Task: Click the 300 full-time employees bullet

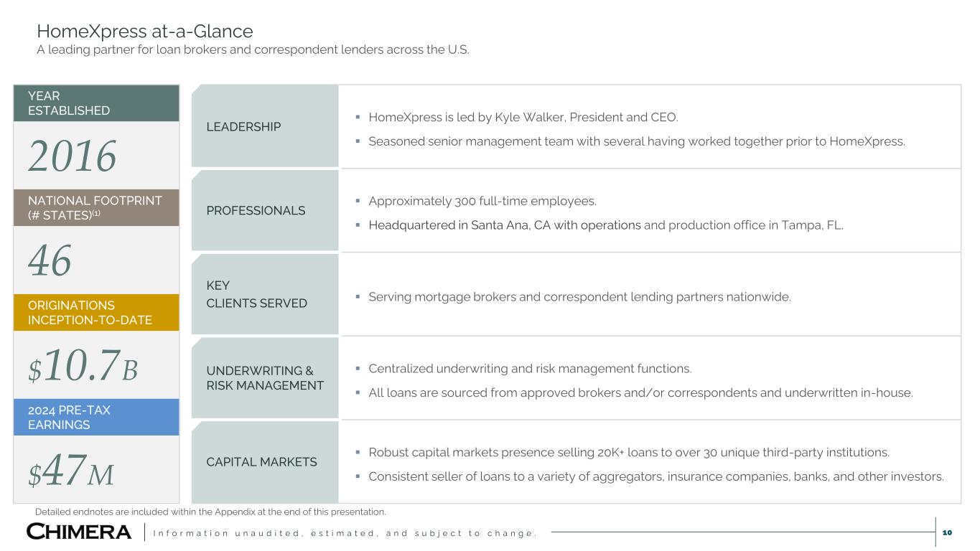Action: [482, 201]
